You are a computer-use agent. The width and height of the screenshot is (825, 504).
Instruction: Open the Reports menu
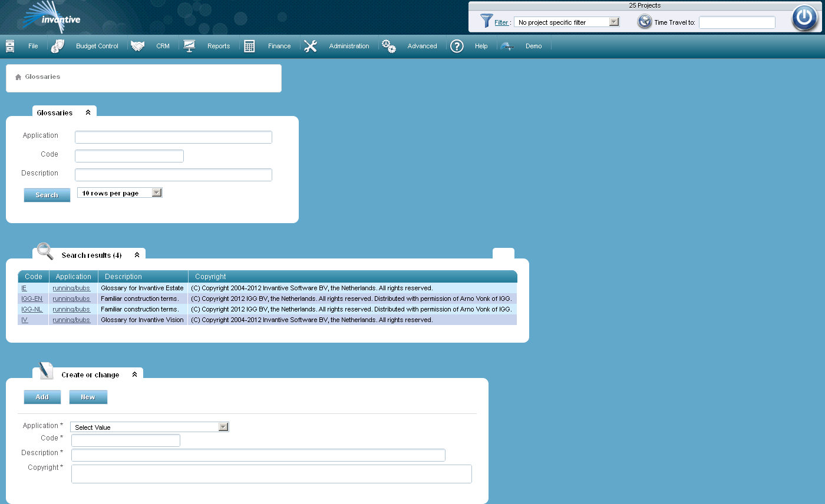coord(218,46)
